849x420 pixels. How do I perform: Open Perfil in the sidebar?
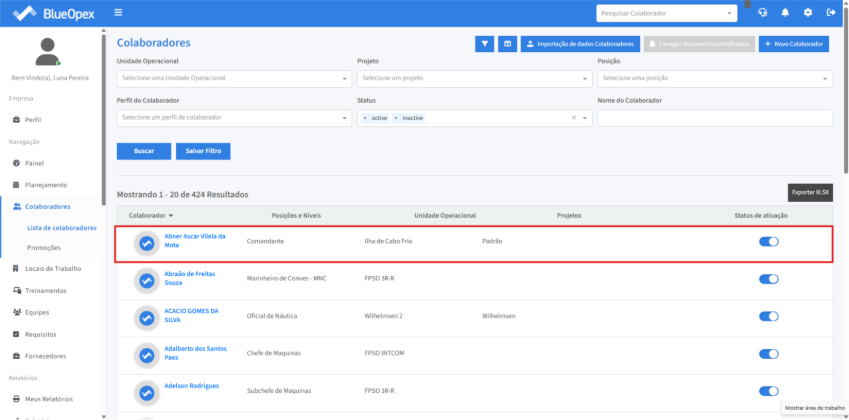(33, 120)
